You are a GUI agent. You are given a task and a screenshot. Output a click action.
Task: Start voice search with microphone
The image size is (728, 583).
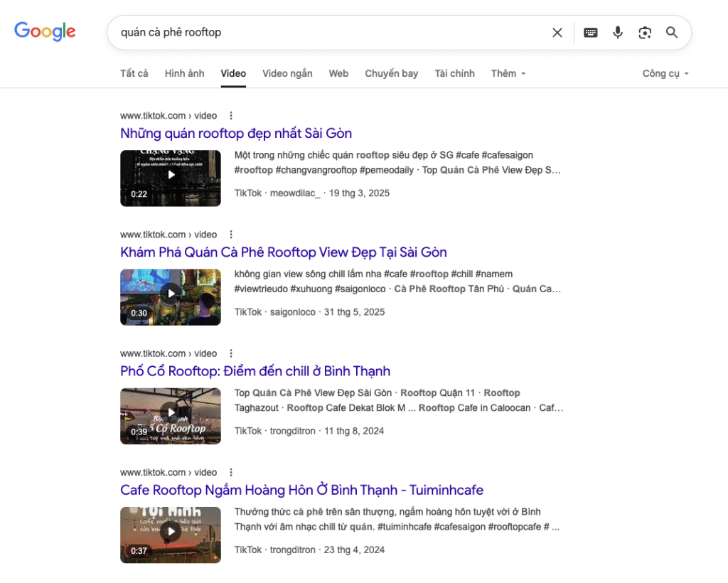(x=618, y=33)
